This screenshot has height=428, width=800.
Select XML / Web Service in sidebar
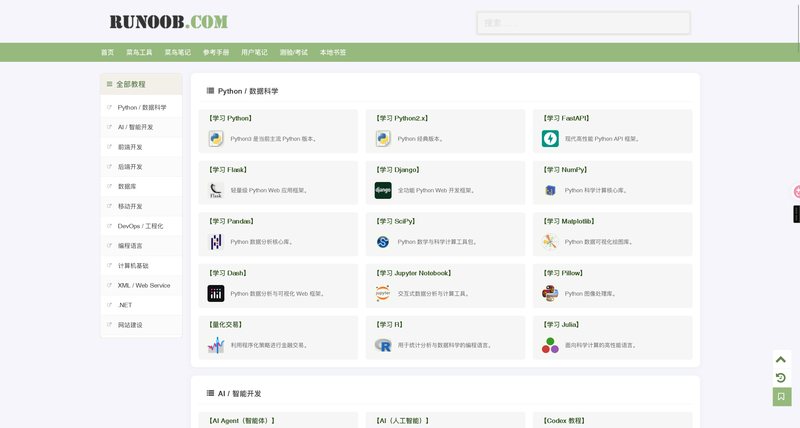point(141,286)
